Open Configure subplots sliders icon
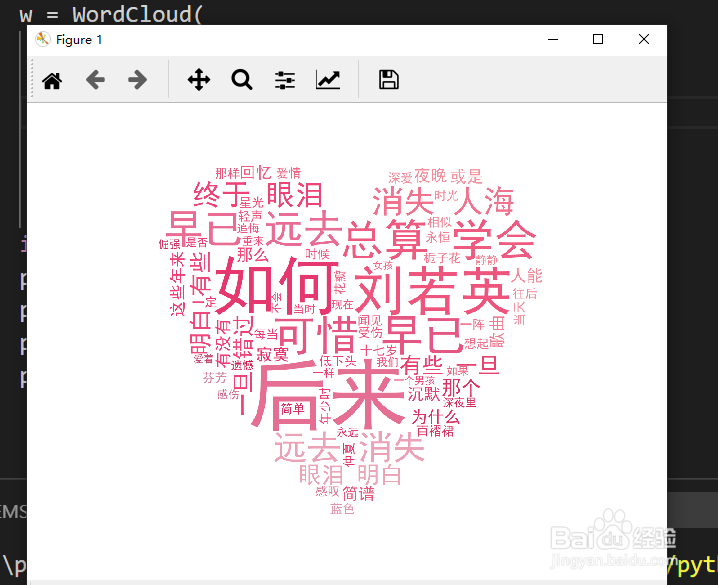The image size is (718, 585). tap(285, 80)
